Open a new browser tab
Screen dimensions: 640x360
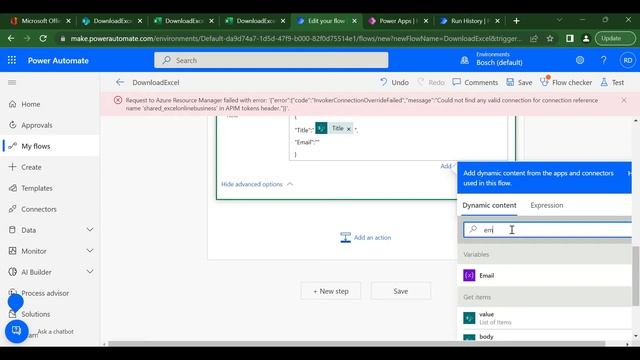coord(516,21)
